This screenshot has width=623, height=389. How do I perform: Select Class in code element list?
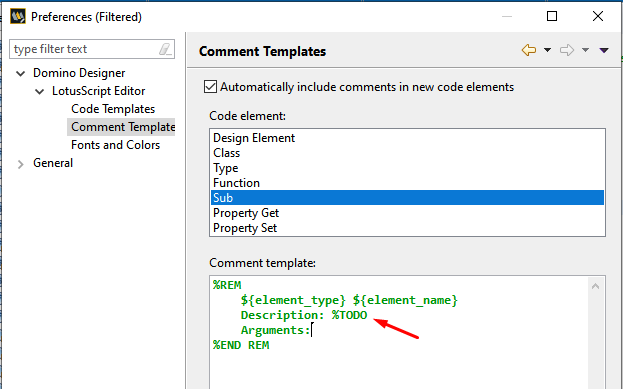[x=407, y=153]
